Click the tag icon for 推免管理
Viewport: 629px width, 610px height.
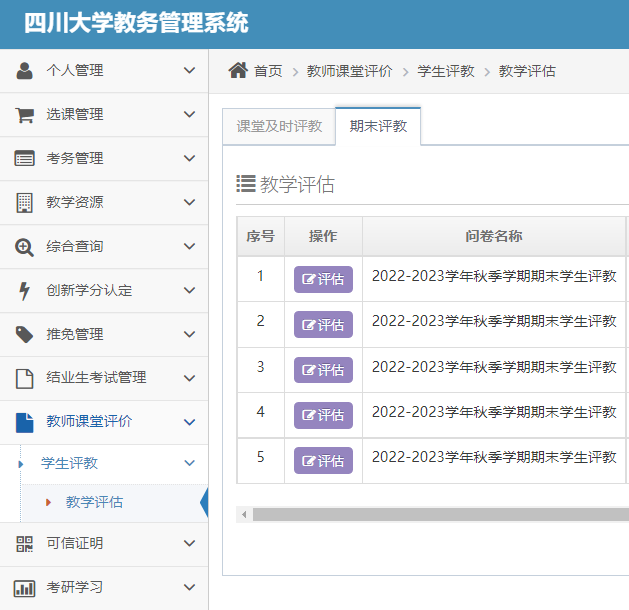tap(24, 334)
